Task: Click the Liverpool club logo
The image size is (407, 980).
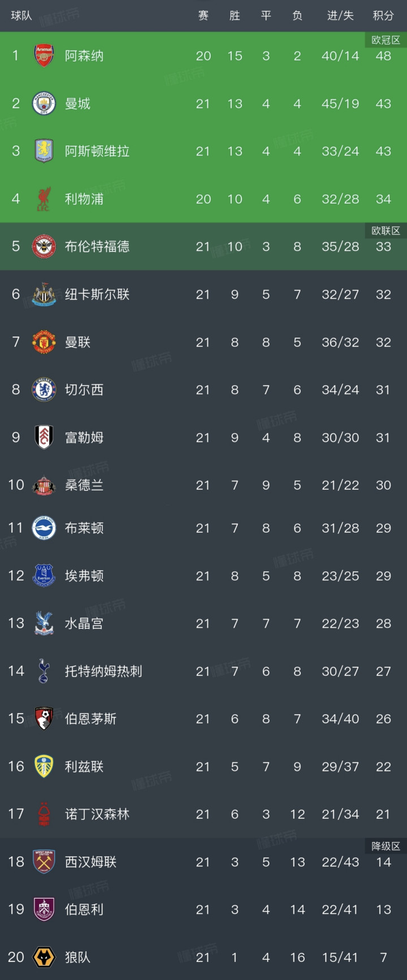Action: pos(44,199)
